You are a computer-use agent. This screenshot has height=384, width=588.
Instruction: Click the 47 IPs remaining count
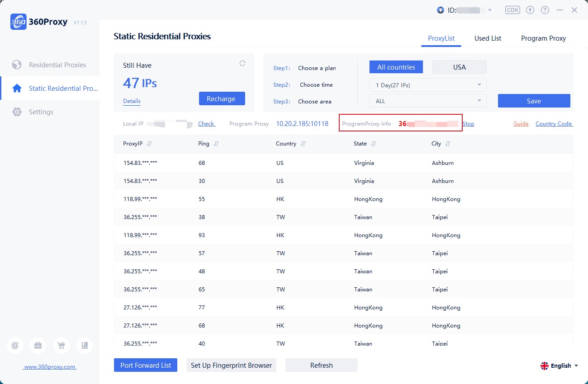tap(140, 83)
